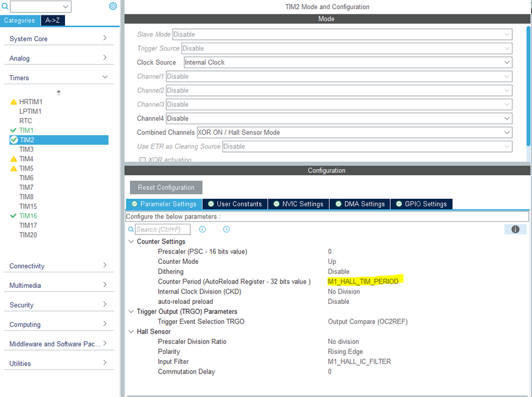Select HRTIM1 in the timers list

click(31, 102)
